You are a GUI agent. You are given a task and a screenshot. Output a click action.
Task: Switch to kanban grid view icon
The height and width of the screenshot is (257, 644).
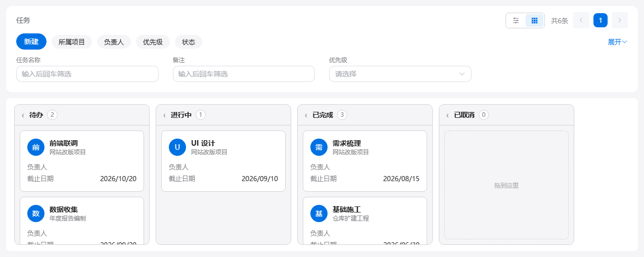click(x=534, y=20)
